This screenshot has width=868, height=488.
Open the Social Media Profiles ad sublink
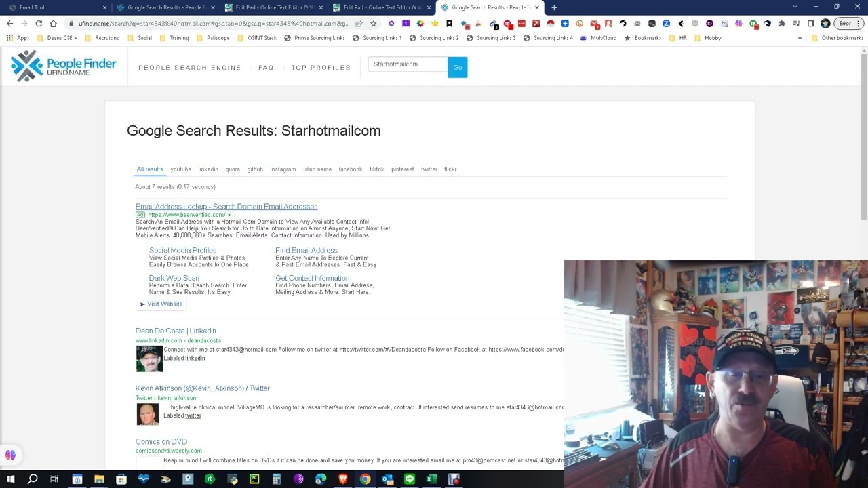click(x=182, y=251)
